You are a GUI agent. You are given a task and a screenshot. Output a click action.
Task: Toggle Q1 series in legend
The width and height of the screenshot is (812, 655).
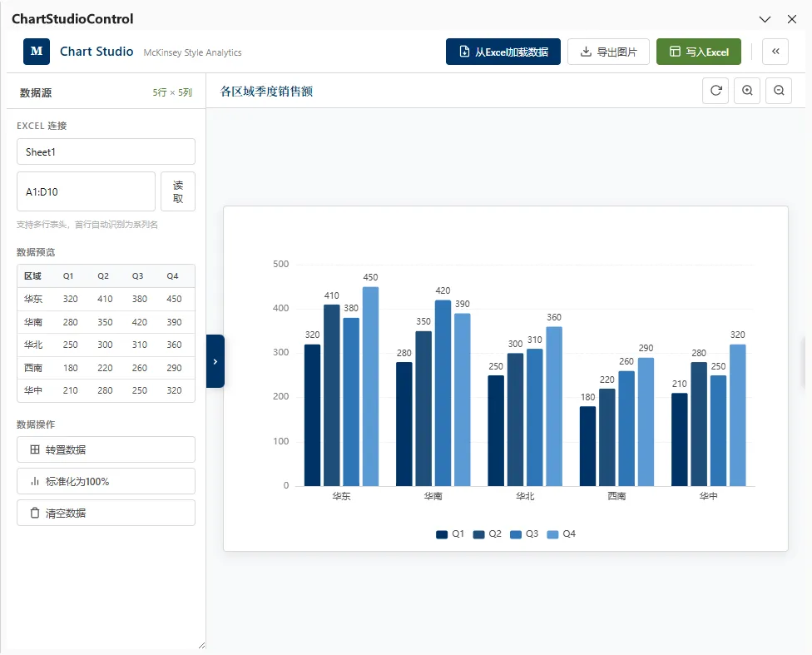(x=450, y=533)
